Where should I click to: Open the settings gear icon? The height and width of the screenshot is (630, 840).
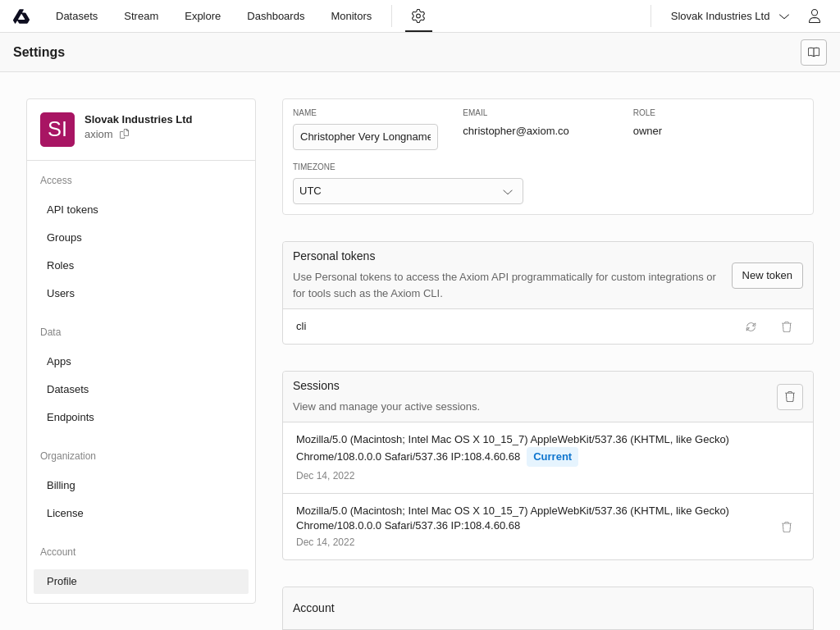[418, 16]
